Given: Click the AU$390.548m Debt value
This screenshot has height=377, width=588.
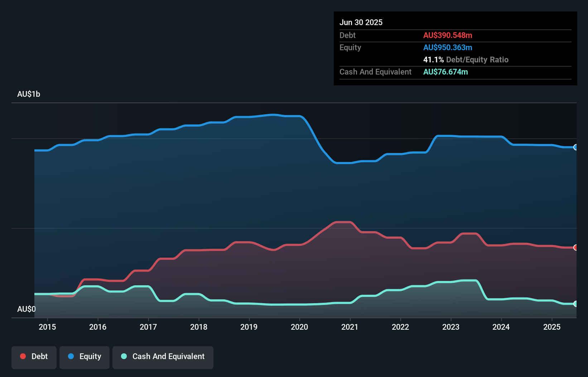Looking at the screenshot, I should click(x=448, y=35).
